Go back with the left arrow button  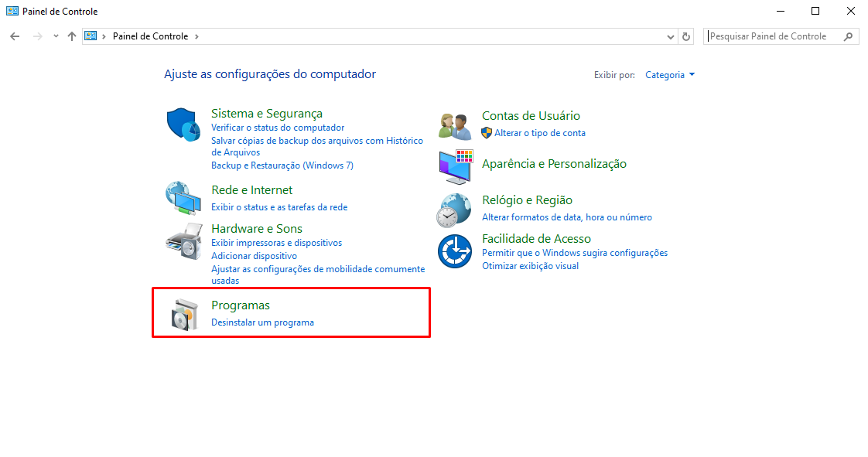click(15, 36)
